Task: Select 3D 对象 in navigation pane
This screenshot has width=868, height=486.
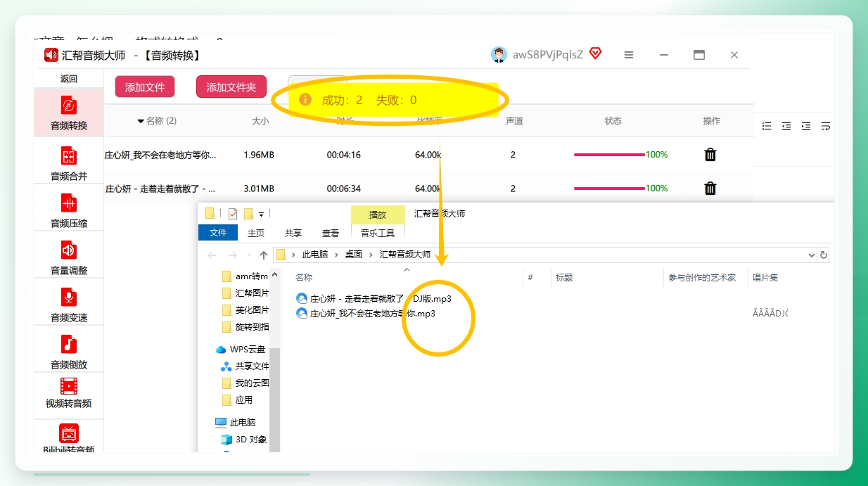Action: coord(244,440)
